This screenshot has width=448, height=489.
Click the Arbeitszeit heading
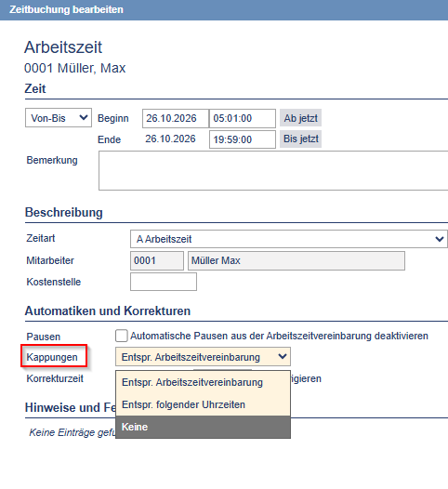63,47
